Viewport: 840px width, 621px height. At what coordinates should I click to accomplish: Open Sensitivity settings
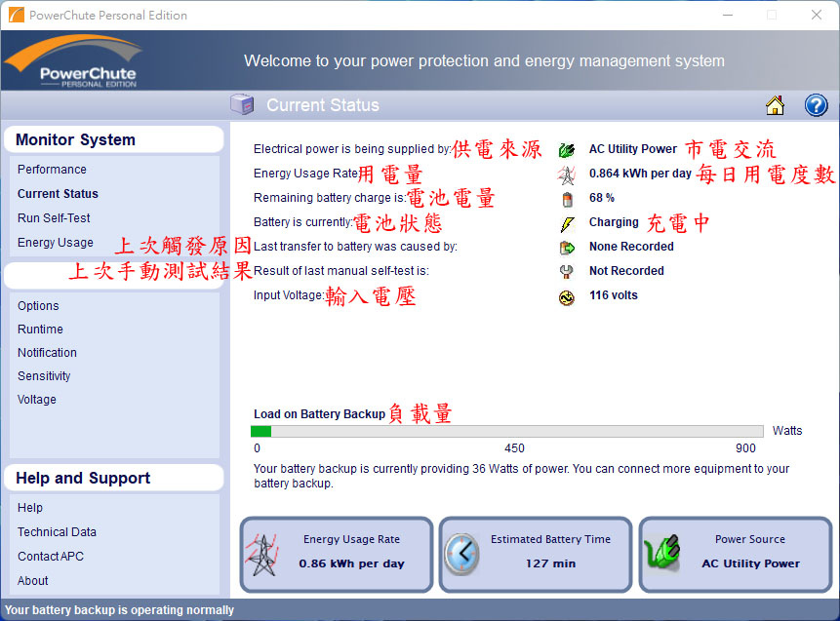click(x=44, y=376)
